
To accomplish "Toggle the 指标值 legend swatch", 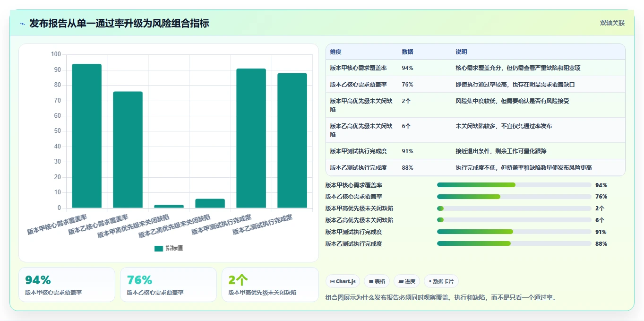I will pyautogui.click(x=159, y=248).
